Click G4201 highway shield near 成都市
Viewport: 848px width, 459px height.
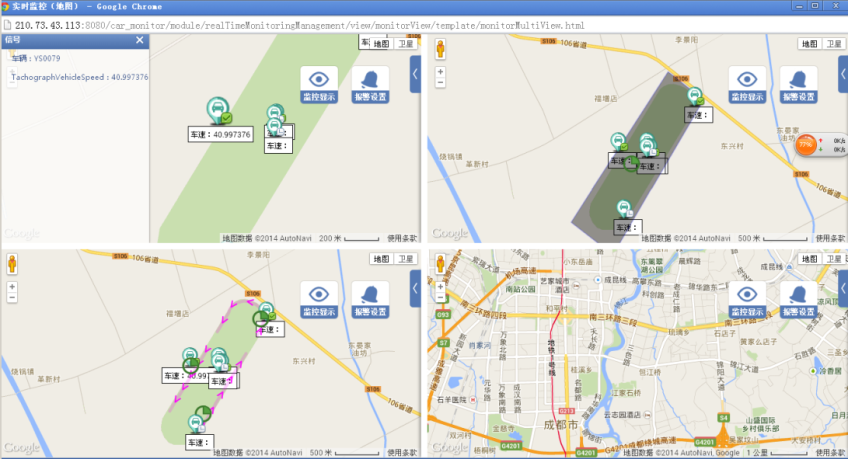[x=586, y=453]
